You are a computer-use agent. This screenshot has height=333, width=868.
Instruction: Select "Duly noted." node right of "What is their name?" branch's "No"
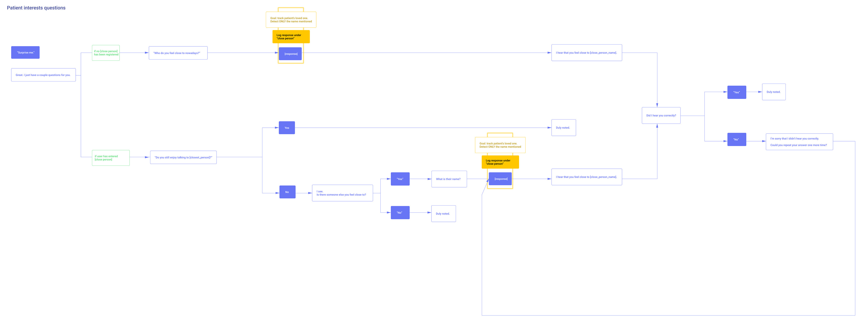click(443, 213)
